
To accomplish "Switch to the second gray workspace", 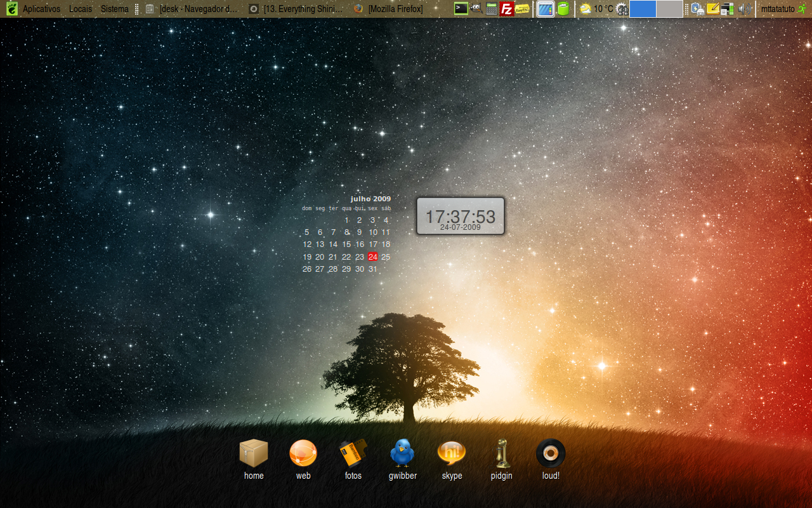I will click(669, 9).
